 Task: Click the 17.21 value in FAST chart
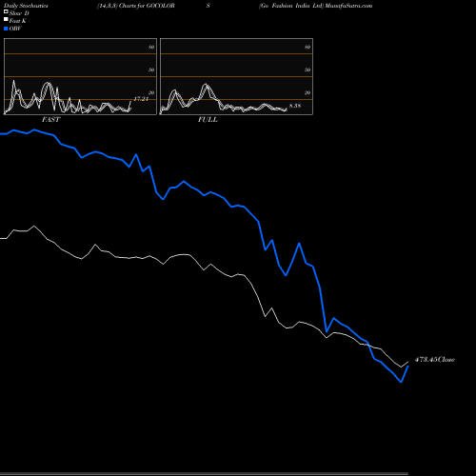coord(141,99)
